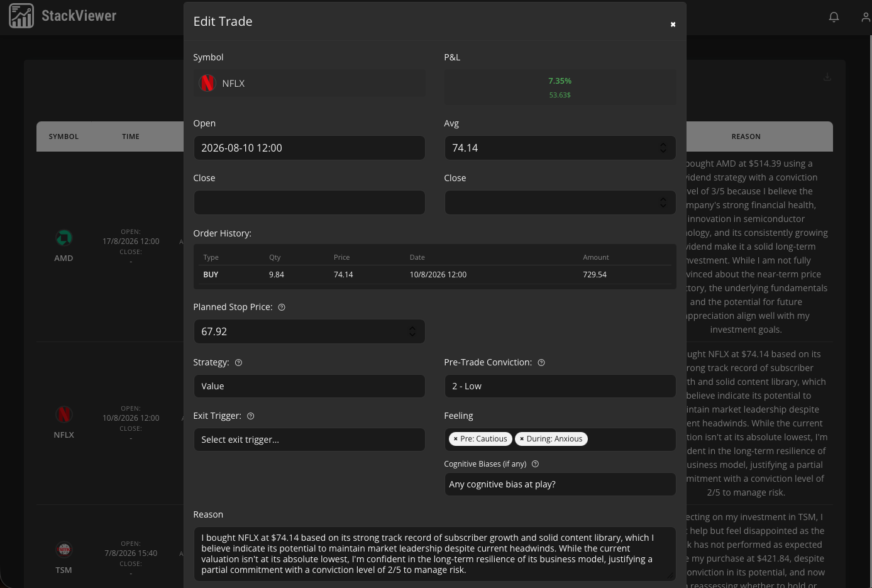
Task: Click the REASON column header
Action: (746, 136)
